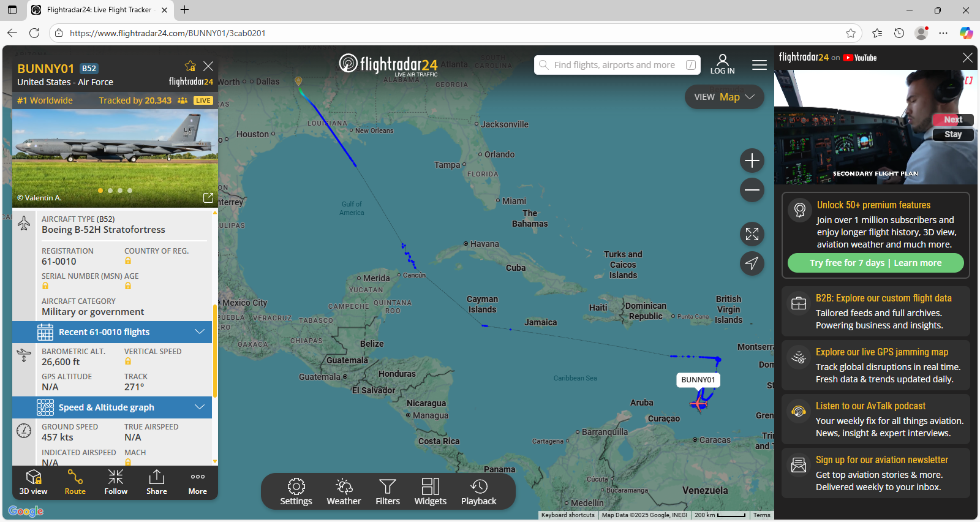Close the BUNNY01 flight details panel
980x522 pixels.
pyautogui.click(x=208, y=66)
